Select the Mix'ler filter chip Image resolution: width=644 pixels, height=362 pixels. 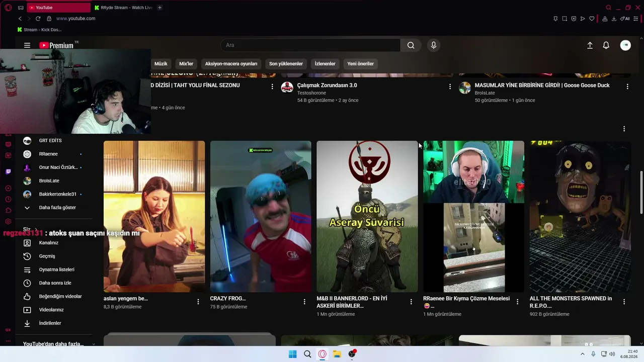[186, 64]
